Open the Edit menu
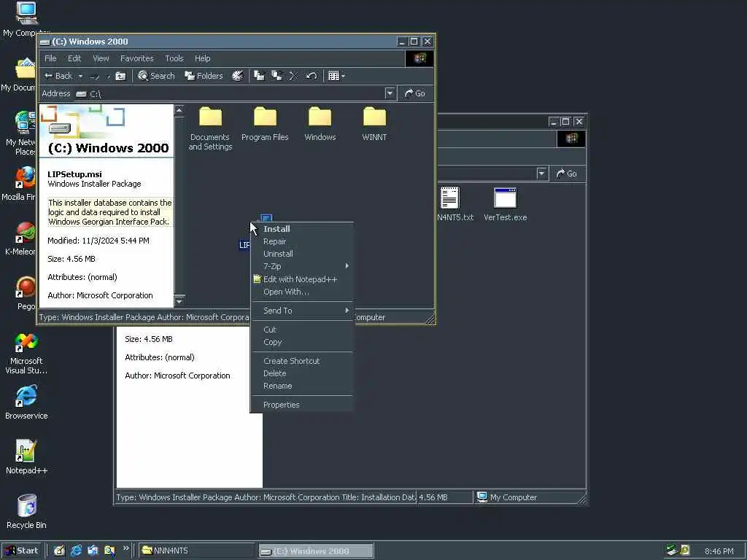 point(74,58)
